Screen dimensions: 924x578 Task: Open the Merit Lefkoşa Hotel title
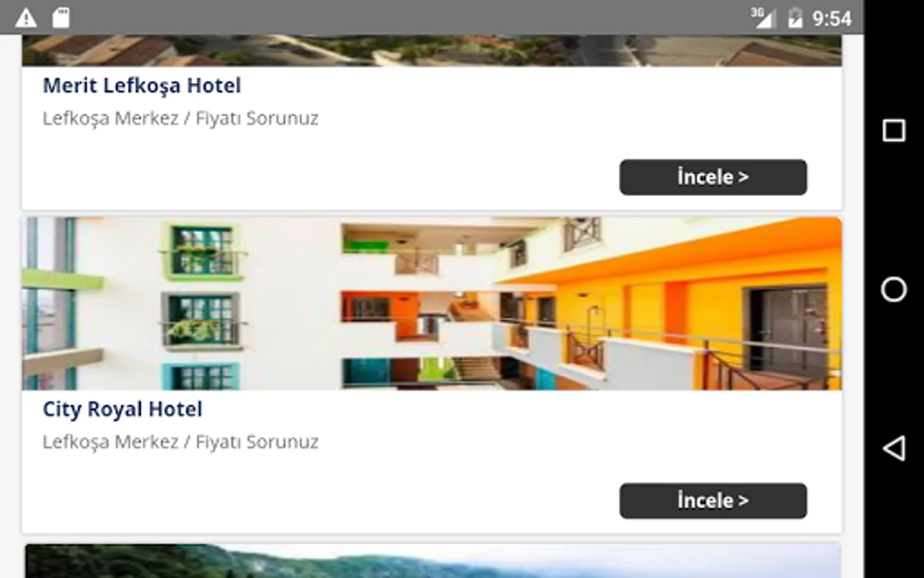click(142, 85)
